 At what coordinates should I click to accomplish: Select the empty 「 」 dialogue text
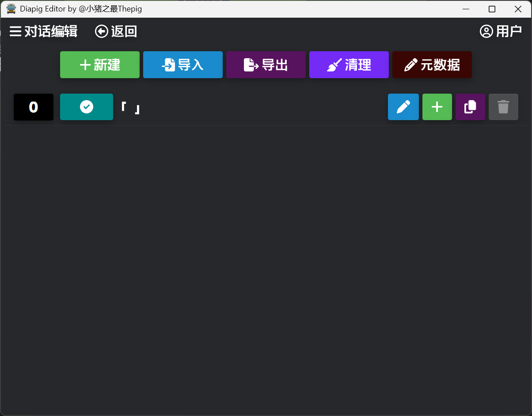pos(131,108)
